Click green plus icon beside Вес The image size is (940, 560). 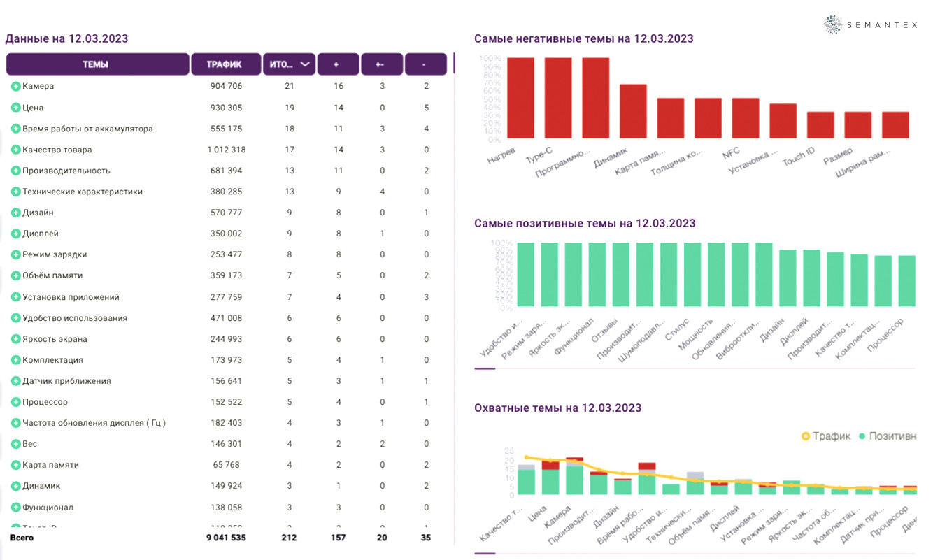[x=15, y=444]
